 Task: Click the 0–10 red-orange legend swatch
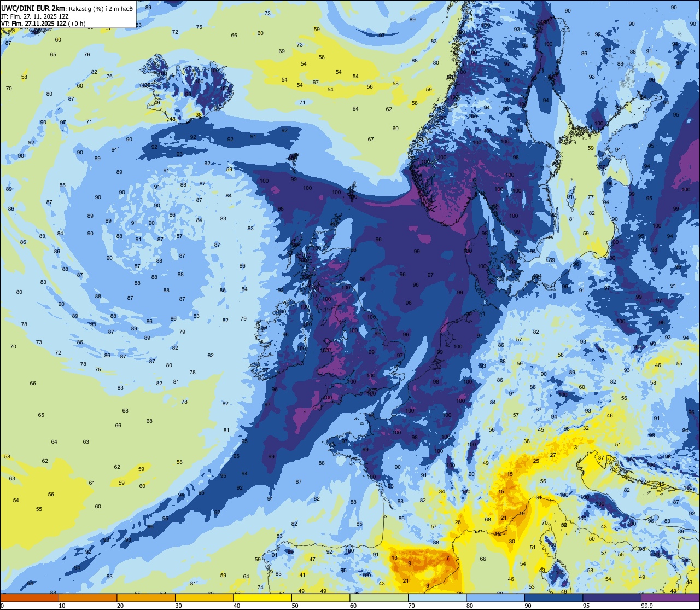[x=30, y=597]
